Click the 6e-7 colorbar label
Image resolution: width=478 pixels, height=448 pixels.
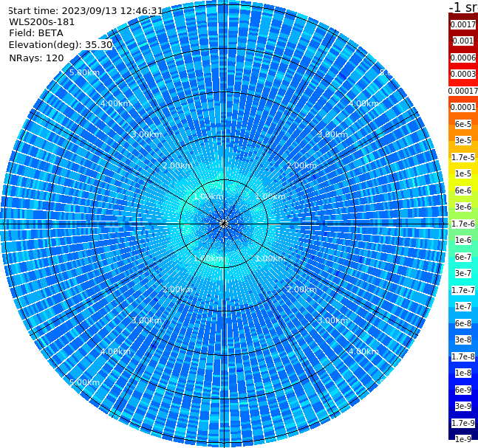(463, 257)
